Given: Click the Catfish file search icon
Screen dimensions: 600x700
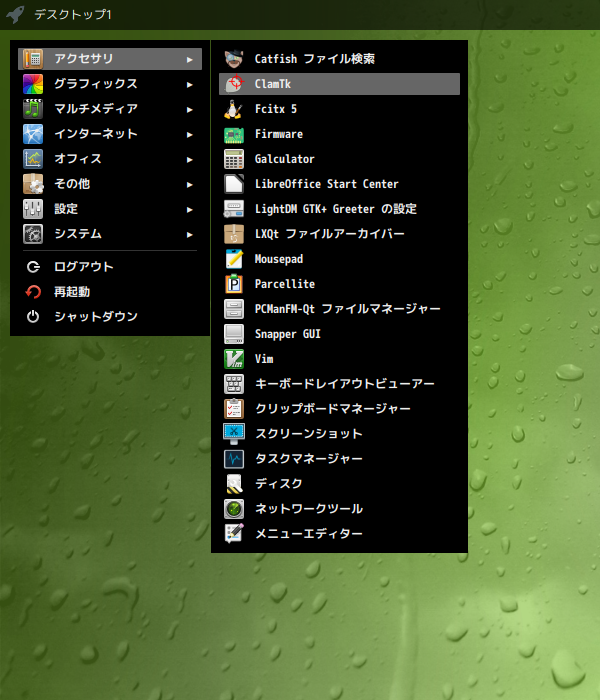Looking at the screenshot, I should tap(234, 59).
